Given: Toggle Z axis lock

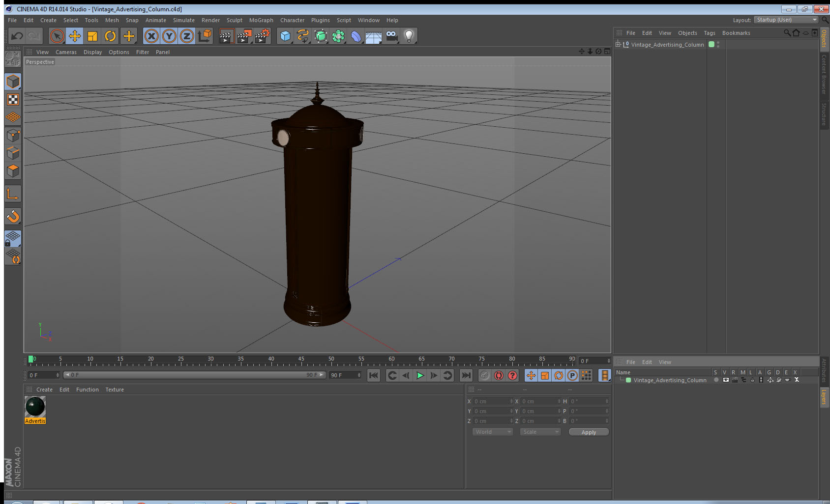Looking at the screenshot, I should click(187, 36).
